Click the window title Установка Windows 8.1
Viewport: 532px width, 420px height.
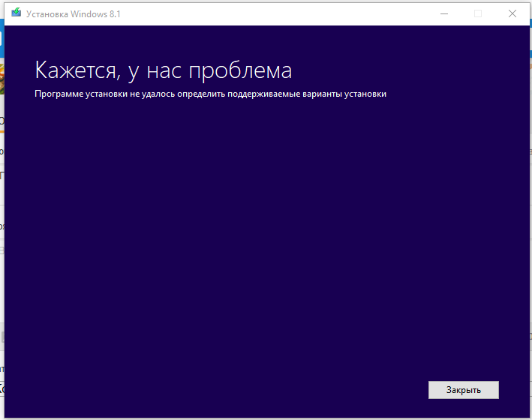[x=74, y=14]
